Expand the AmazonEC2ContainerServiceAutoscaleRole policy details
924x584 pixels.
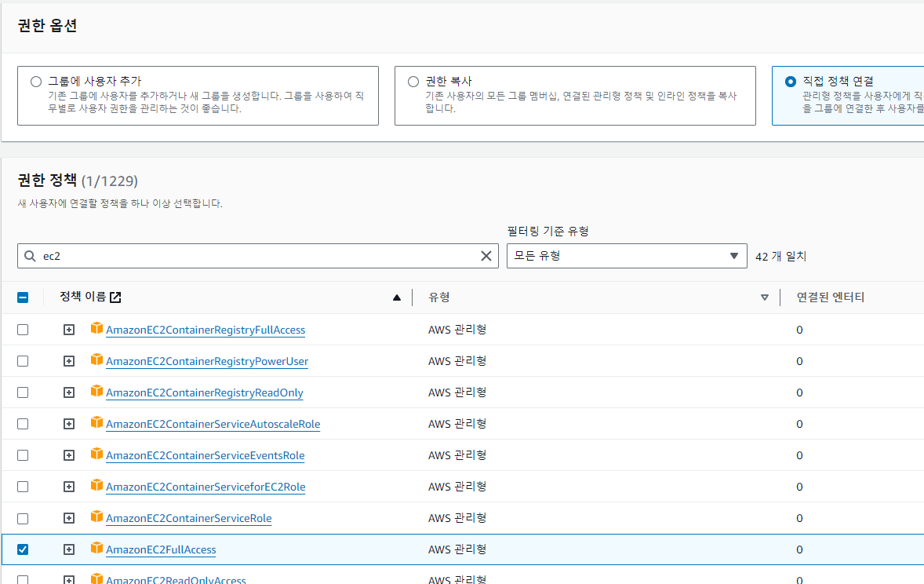69,424
